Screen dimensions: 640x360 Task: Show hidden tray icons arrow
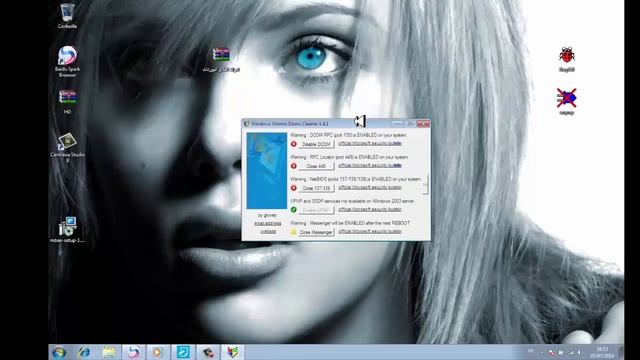click(542, 352)
